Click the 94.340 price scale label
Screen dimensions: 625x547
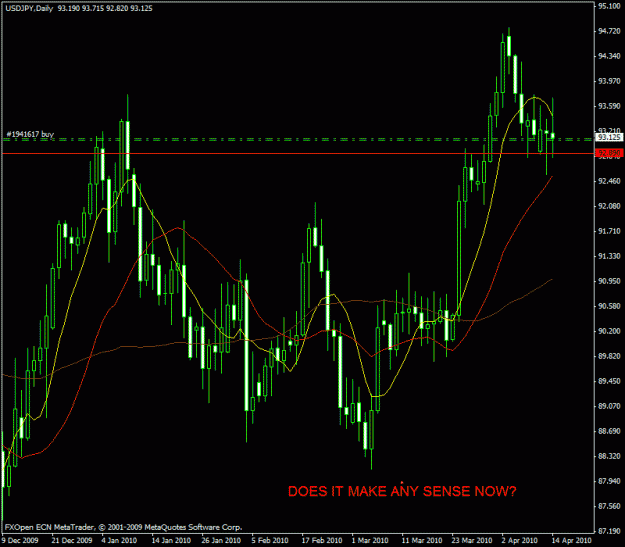609,56
